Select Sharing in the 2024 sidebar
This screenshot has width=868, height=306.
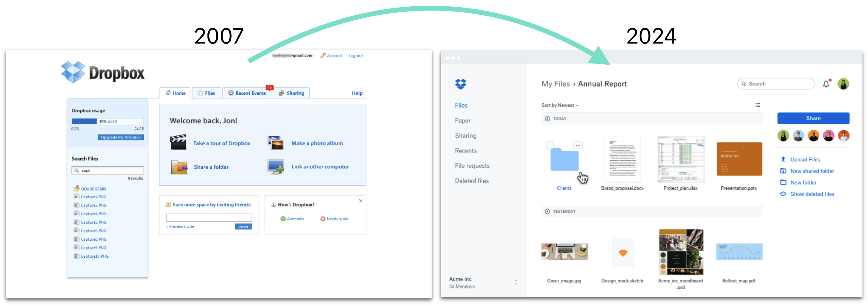click(x=465, y=135)
